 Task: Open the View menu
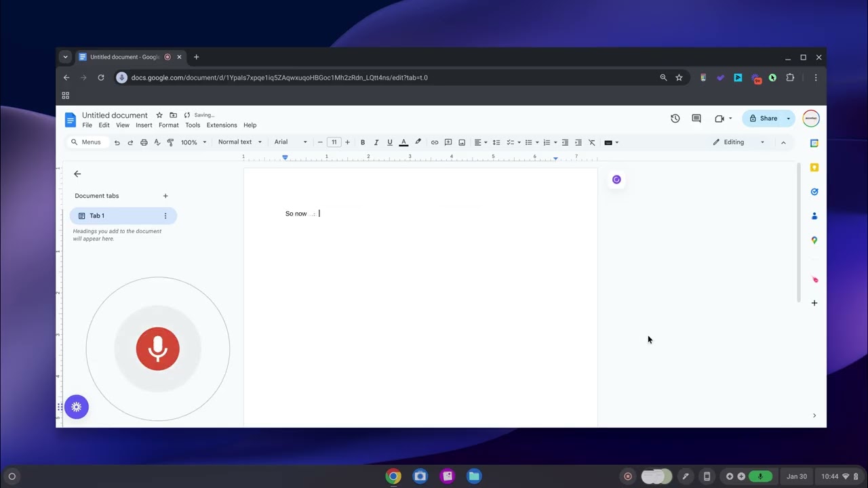(x=123, y=125)
